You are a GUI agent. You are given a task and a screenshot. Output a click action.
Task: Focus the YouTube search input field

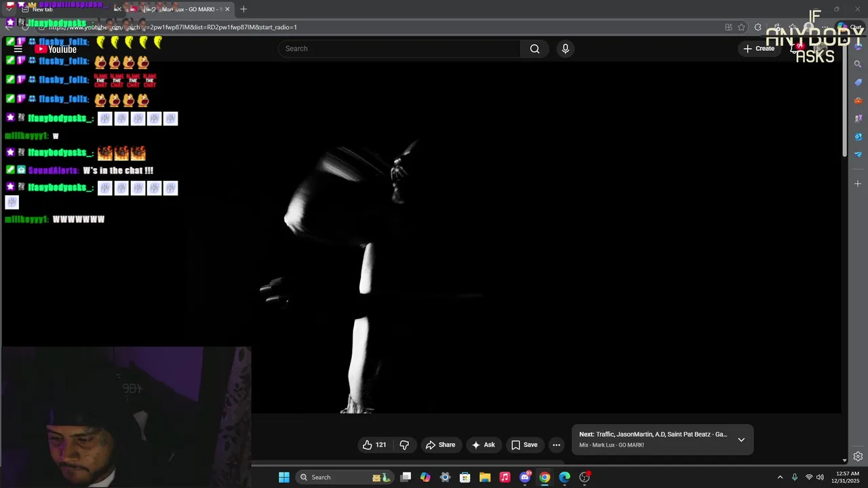399,49
